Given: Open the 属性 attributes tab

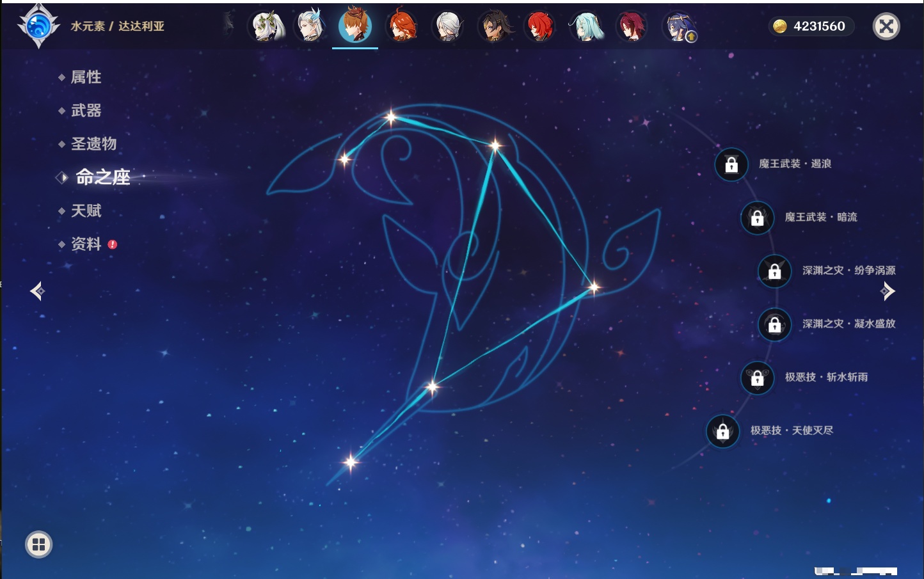Looking at the screenshot, I should (86, 77).
